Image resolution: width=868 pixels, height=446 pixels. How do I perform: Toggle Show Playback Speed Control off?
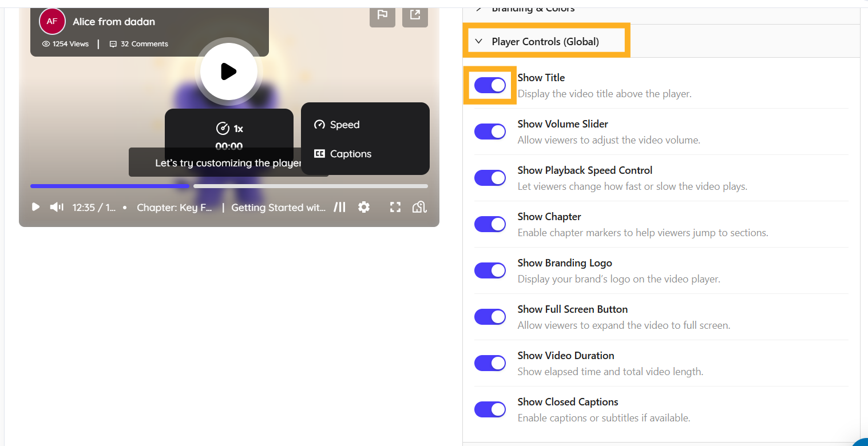point(490,178)
